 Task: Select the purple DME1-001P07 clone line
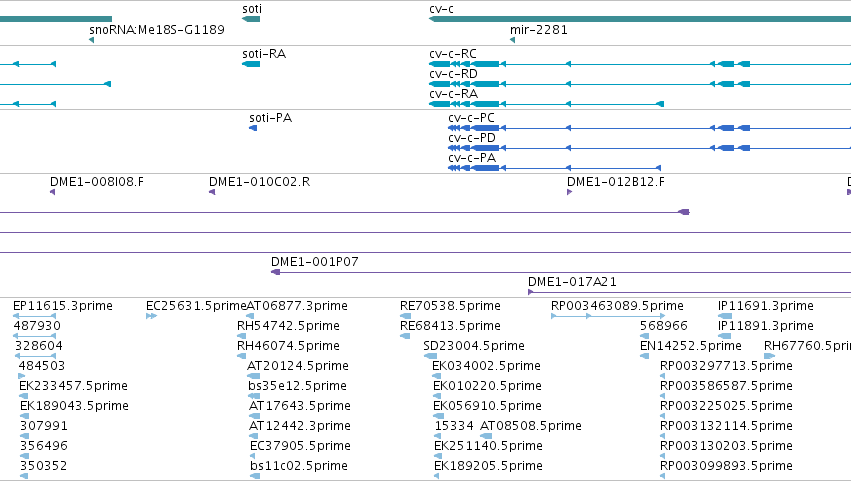click(561, 272)
